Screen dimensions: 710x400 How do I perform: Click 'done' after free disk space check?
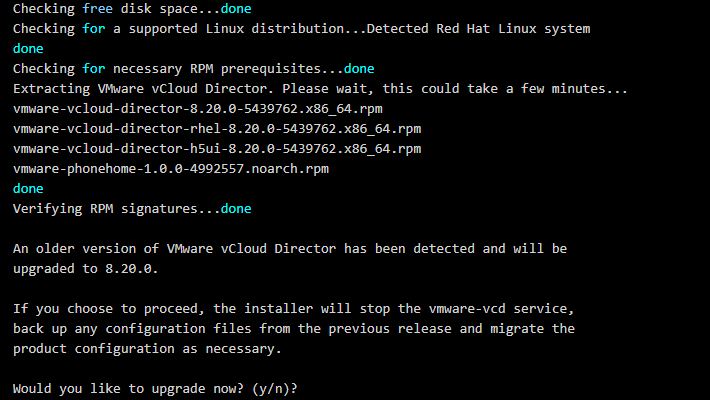tap(236, 8)
